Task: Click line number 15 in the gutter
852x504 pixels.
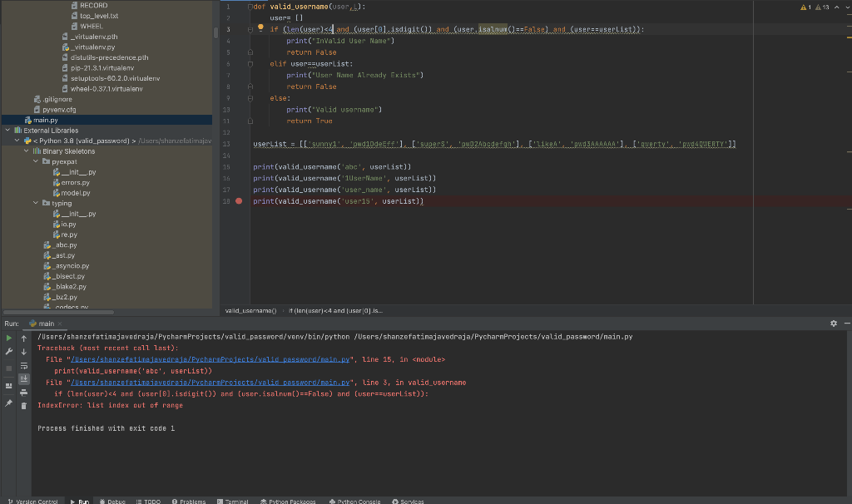Action: [226, 166]
